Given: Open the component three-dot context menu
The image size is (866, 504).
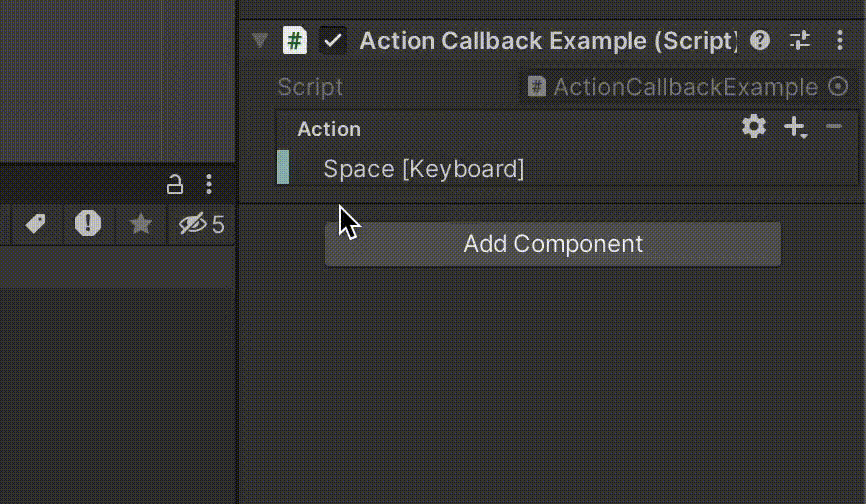Looking at the screenshot, I should 840,41.
